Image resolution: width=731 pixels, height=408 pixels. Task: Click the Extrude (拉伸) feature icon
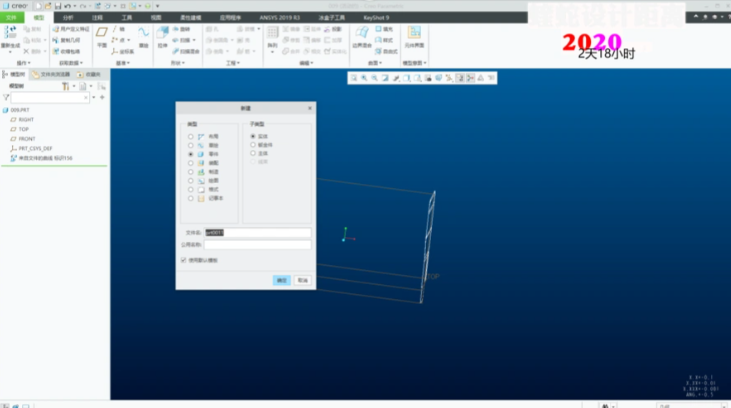[163, 36]
